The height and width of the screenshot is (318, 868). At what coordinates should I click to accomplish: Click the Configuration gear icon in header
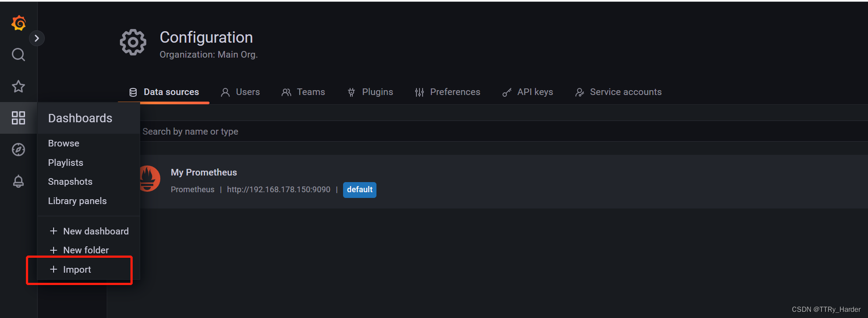(x=133, y=42)
